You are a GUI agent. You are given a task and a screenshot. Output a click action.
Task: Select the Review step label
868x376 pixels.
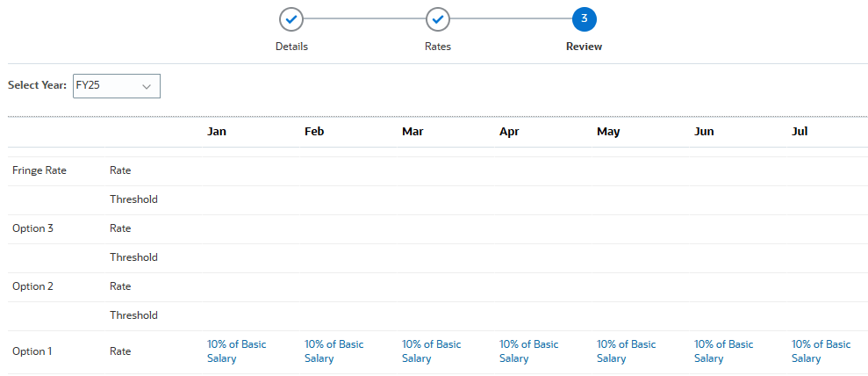coord(584,47)
